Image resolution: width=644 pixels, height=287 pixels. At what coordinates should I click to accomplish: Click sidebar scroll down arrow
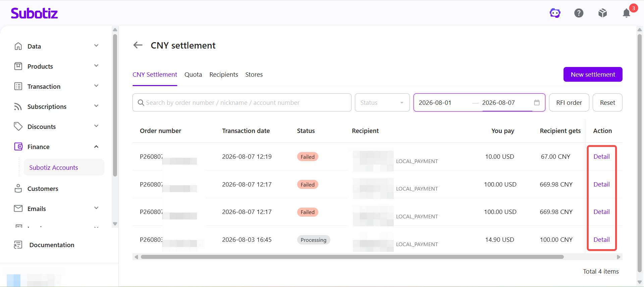click(x=115, y=224)
